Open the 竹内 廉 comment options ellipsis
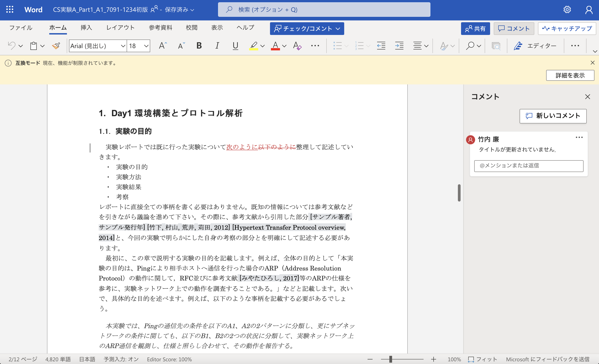 point(579,137)
